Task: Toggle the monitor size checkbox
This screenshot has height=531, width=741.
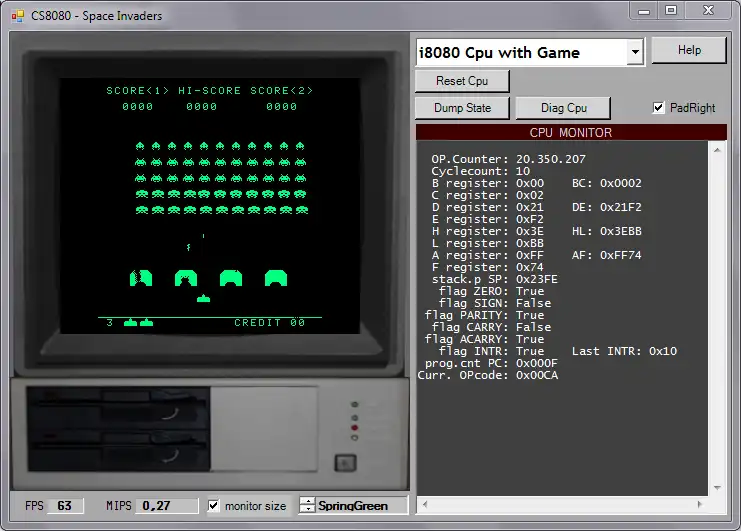Action: [214, 505]
